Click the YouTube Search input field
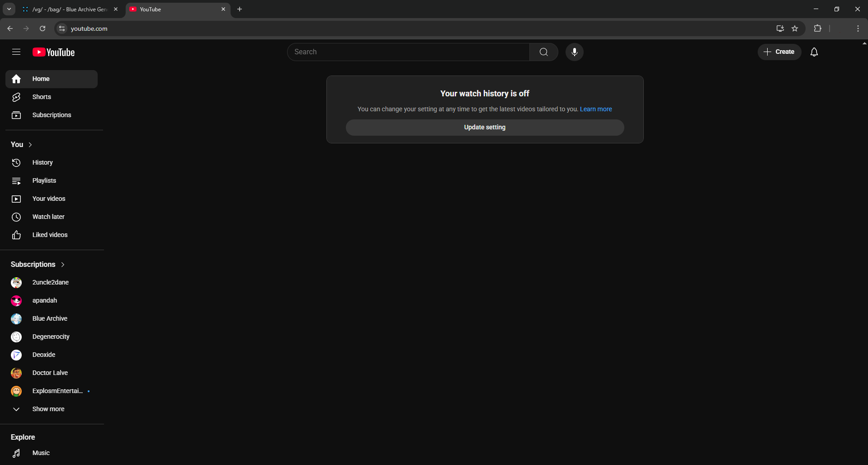This screenshot has height=465, width=868. click(x=408, y=52)
